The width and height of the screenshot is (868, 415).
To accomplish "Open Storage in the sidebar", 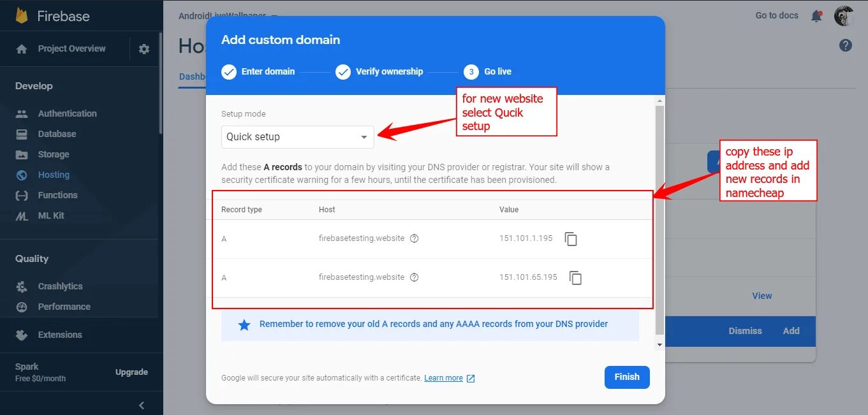I will coord(54,155).
